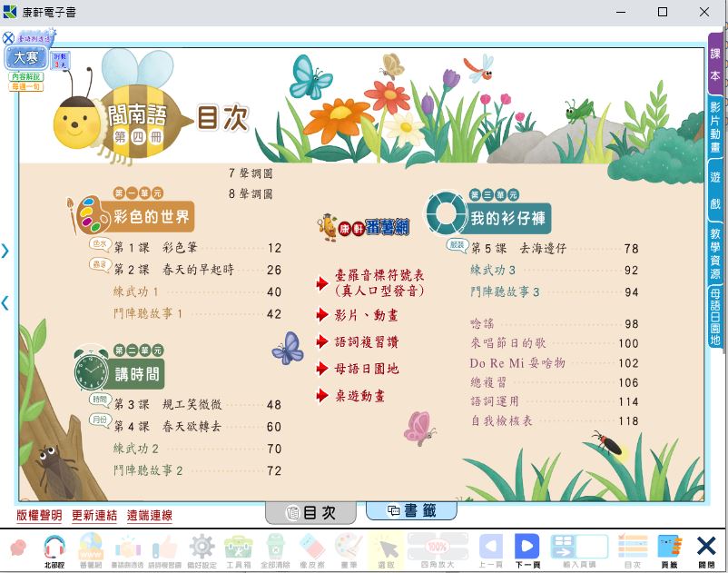Click the 月份 speech bubble beside lesson 4
Viewport: 728px width, 573px height.
pyautogui.click(x=100, y=420)
